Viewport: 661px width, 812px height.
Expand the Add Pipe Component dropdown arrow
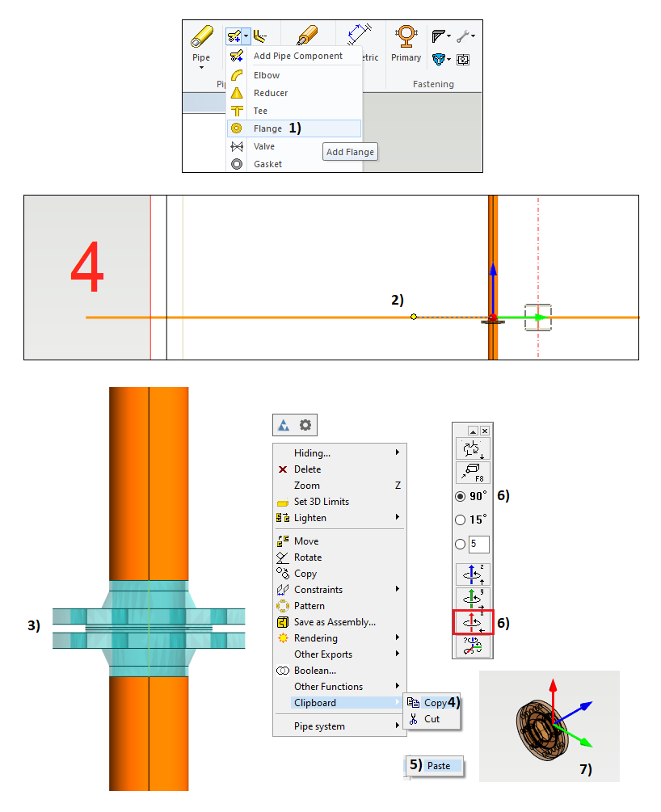[x=246, y=36]
